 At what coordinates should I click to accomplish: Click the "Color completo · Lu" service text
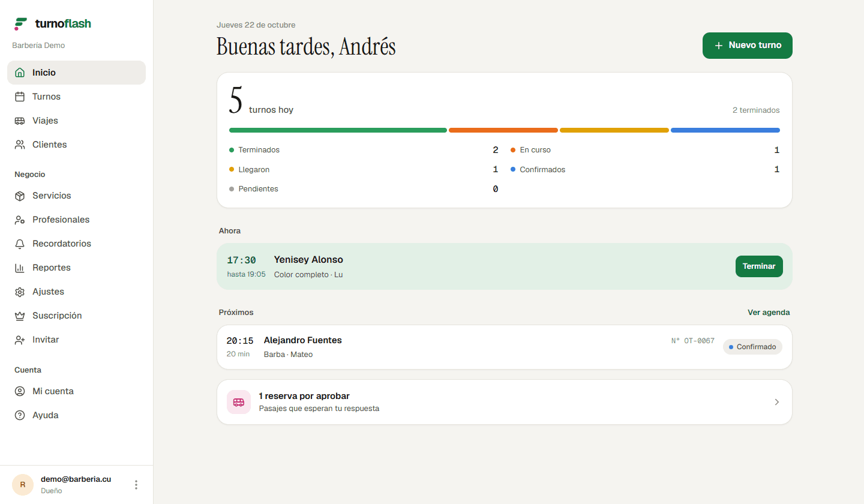[308, 275]
